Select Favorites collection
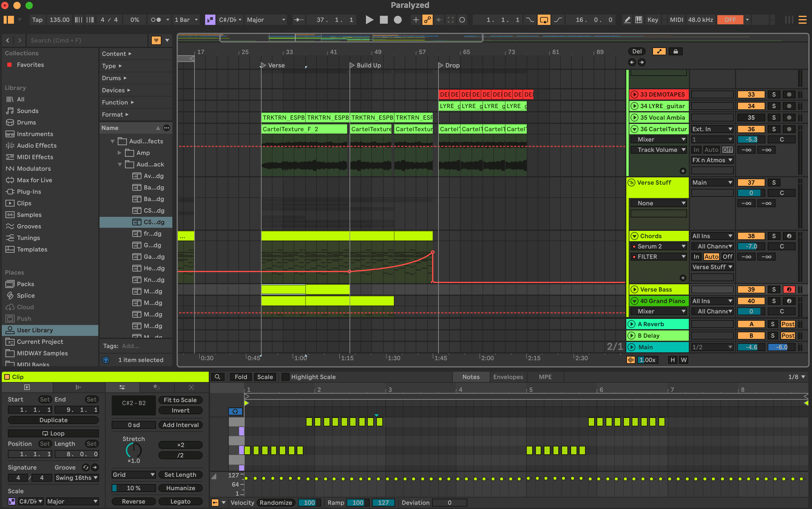This screenshot has width=812, height=509. click(30, 65)
